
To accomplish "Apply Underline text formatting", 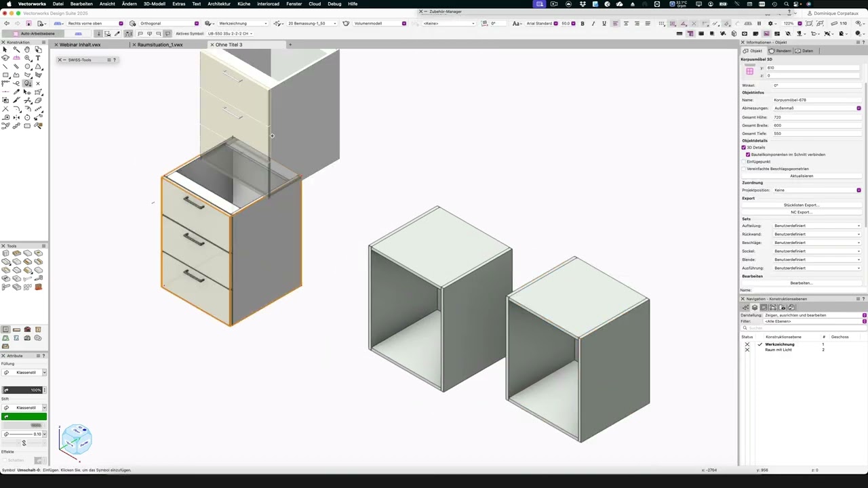I will coord(604,24).
